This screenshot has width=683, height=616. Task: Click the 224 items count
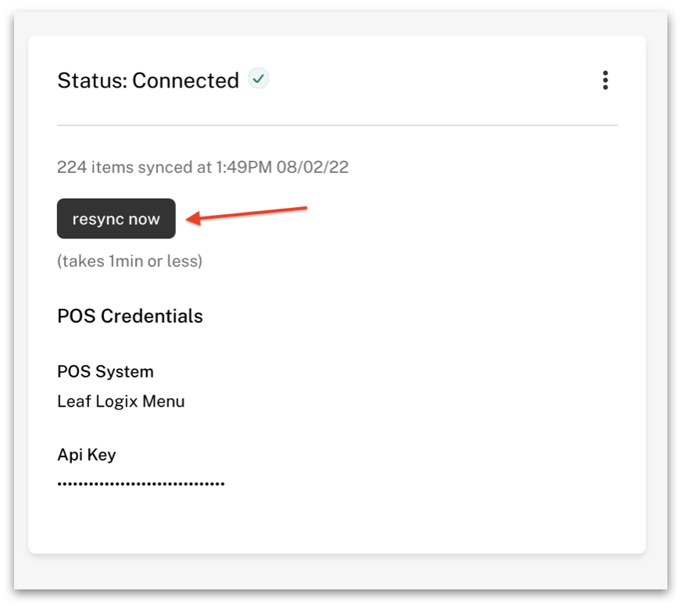[95, 167]
